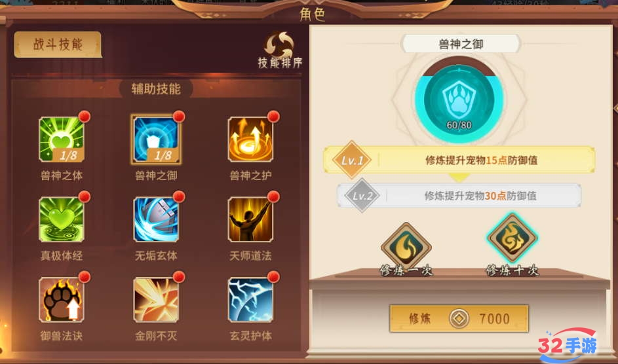
Task: Choose the 修炼十次 practice option
Action: [512, 245]
